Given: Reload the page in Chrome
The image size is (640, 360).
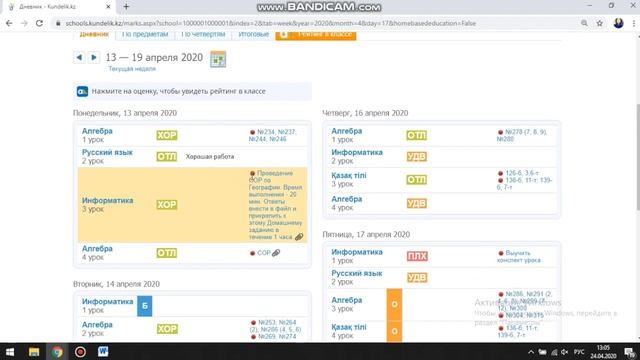Looking at the screenshot, I should [x=39, y=23].
